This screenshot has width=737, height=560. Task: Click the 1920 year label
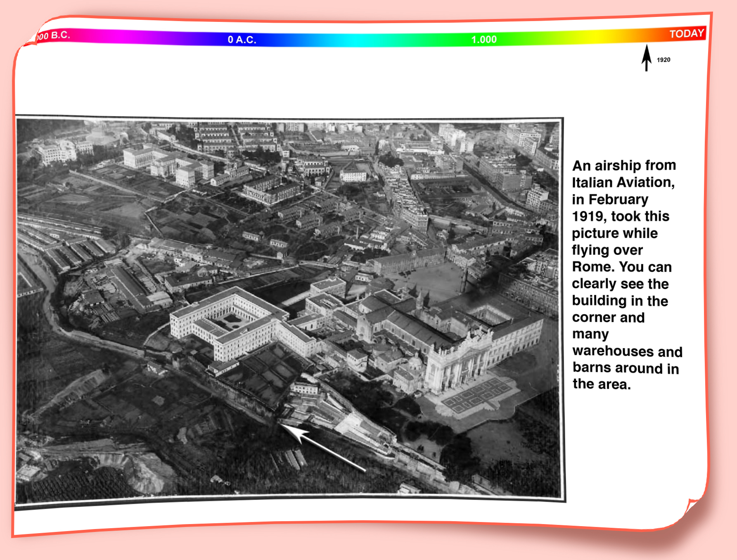[664, 60]
